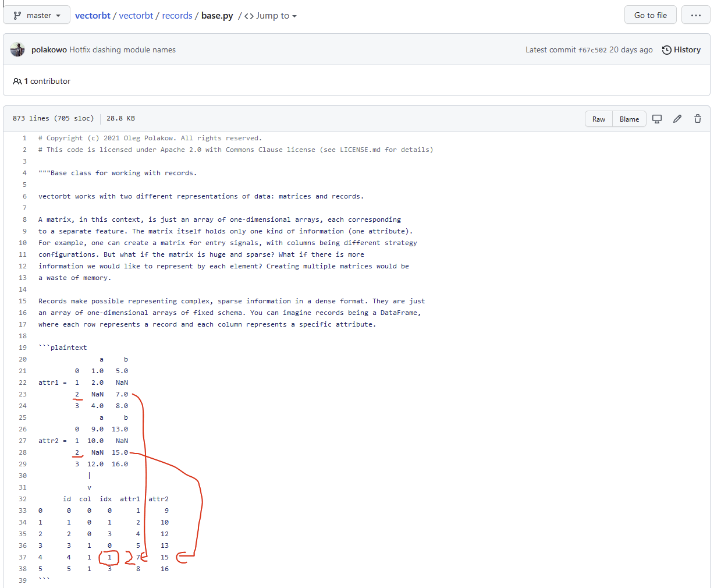Click the code symbol next to Jump to
This screenshot has width=728, height=588.
point(249,16)
